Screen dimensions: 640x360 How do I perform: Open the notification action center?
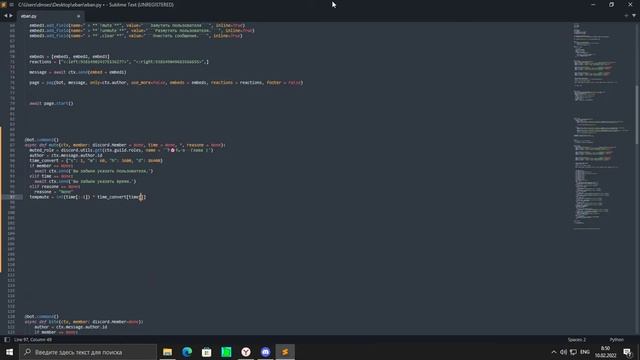coord(628,352)
